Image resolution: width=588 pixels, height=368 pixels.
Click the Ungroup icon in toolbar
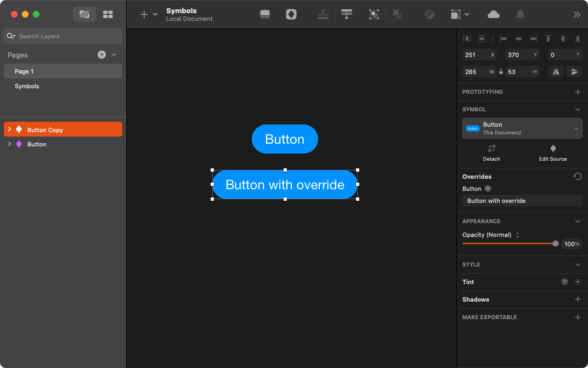pyautogui.click(x=398, y=14)
